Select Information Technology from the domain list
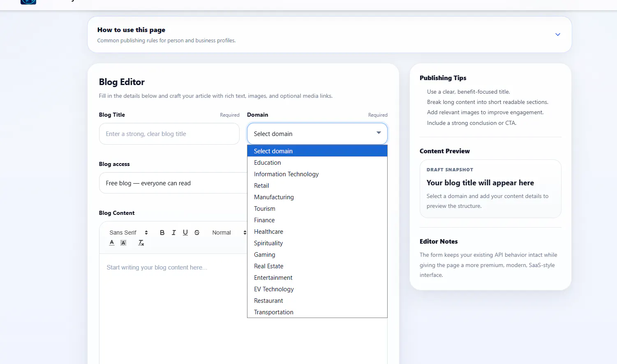The height and width of the screenshot is (364, 617). point(317,174)
